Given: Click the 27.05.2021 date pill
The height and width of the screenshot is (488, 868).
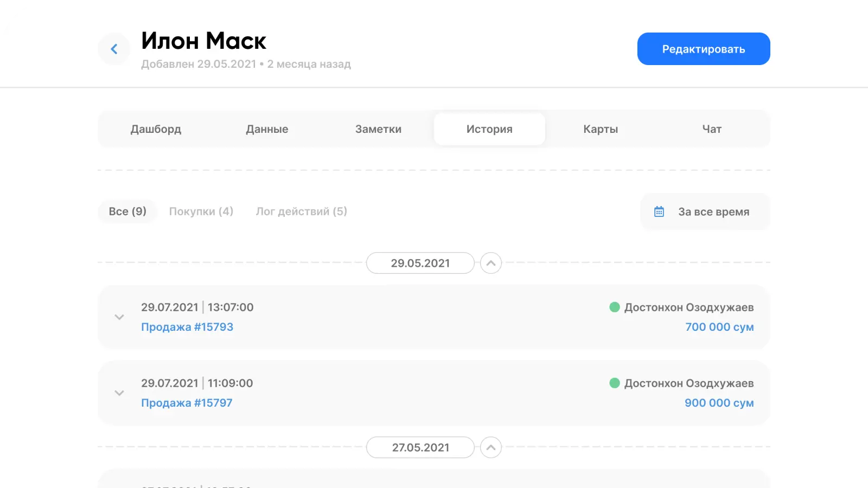Looking at the screenshot, I should tap(420, 447).
